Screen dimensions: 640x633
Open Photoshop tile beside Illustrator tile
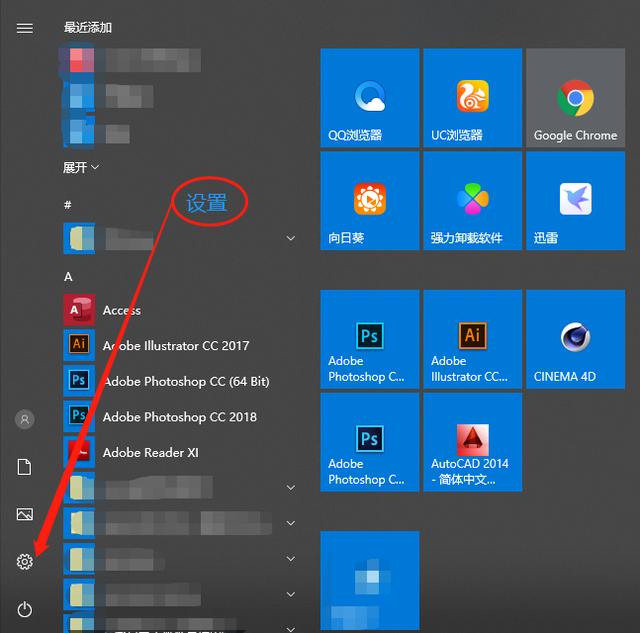(370, 339)
